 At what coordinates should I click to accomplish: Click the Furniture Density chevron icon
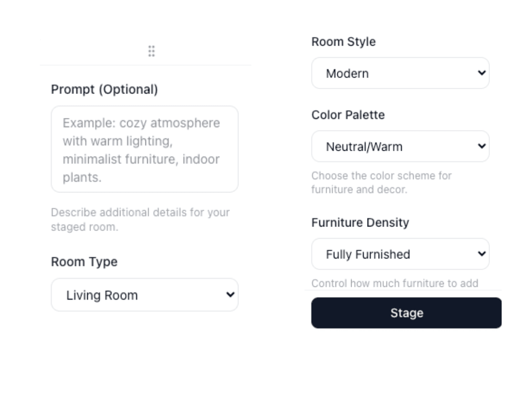coord(481,254)
